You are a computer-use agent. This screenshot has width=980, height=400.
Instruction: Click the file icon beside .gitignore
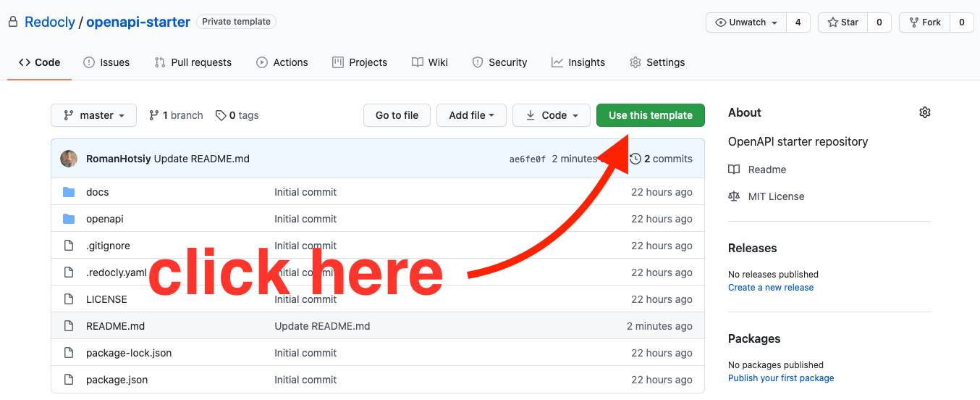(69, 246)
